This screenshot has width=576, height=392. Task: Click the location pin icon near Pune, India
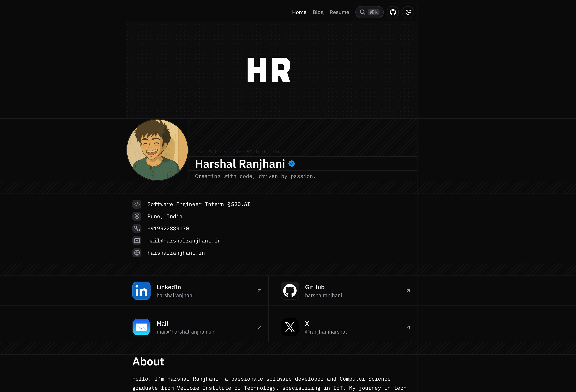coord(137,216)
